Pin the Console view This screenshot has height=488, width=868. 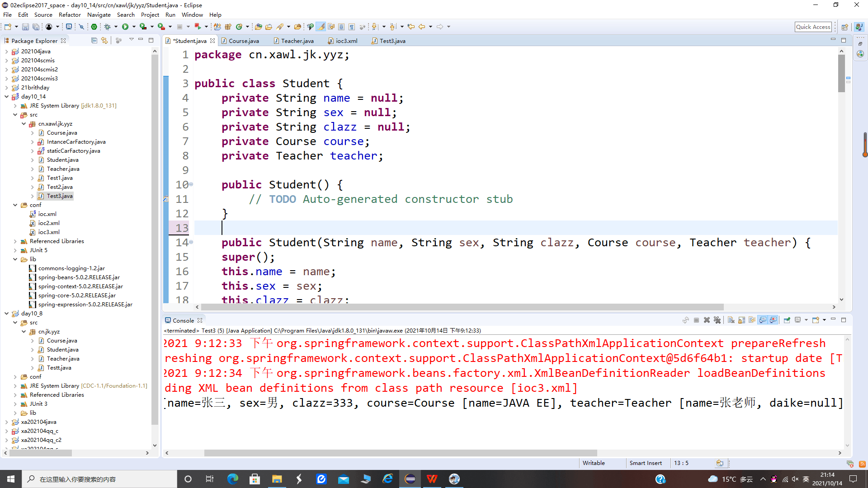pos(787,320)
